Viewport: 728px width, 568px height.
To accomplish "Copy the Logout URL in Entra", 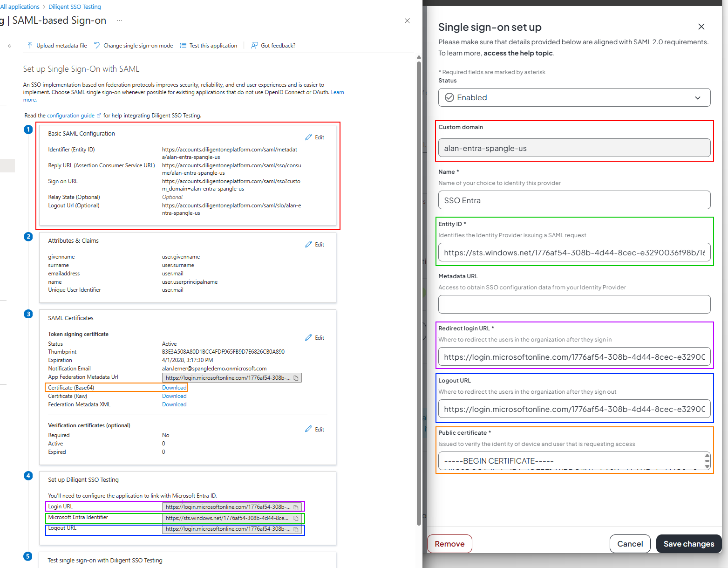I will point(296,529).
